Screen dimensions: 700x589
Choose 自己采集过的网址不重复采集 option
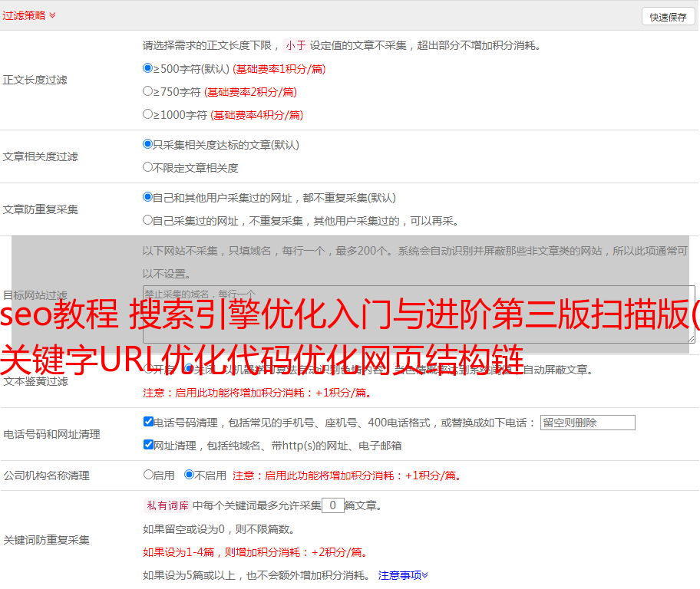tap(148, 220)
